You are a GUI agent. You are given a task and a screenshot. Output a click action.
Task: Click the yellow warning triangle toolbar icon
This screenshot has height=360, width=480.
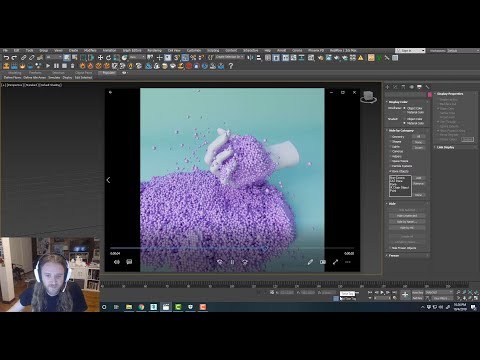(361, 58)
